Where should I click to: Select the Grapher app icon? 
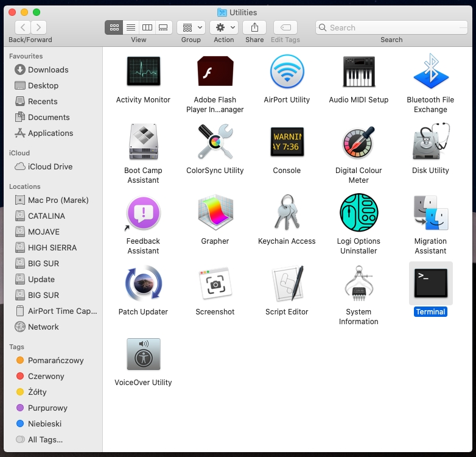(x=215, y=213)
